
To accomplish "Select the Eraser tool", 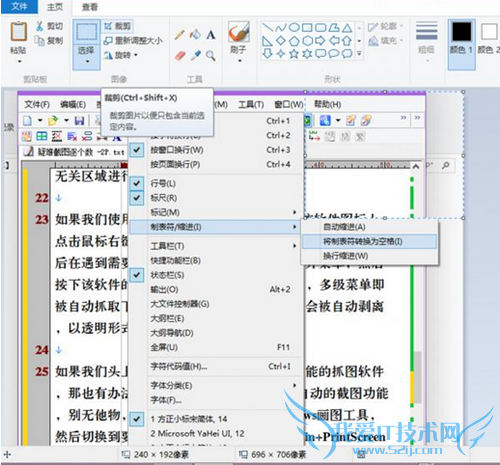I will (180, 55).
